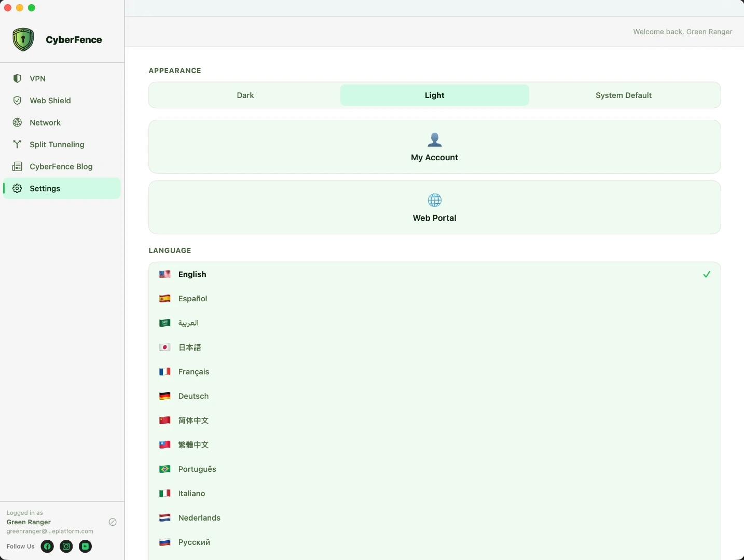The image size is (744, 560).
Task: Open the Network section in sidebar
Action: tap(62, 122)
